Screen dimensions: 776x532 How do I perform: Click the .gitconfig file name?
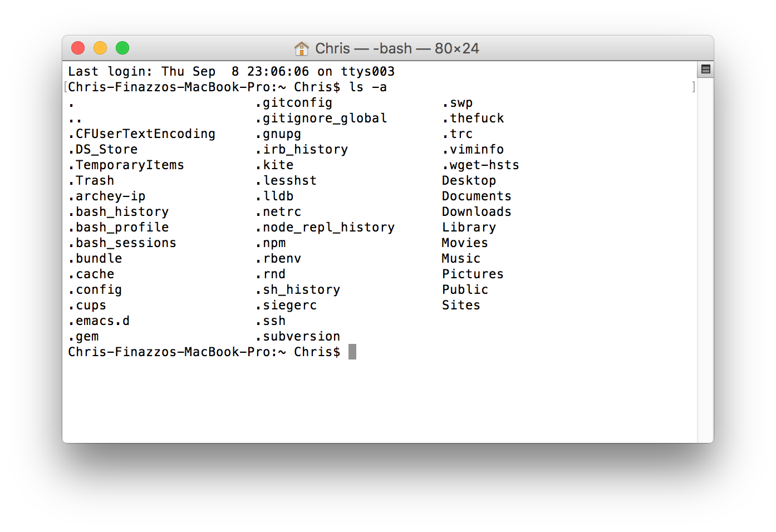click(x=294, y=103)
